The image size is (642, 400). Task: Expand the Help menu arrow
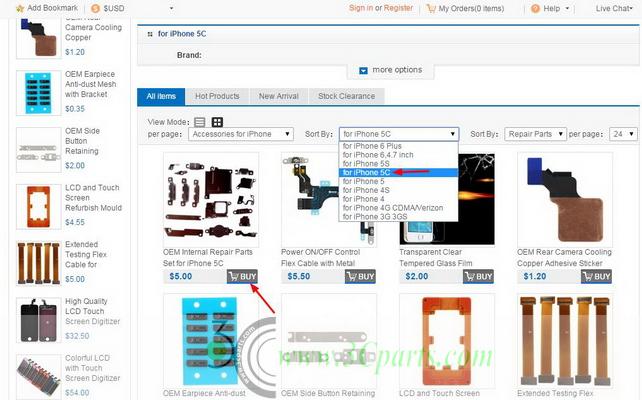point(567,8)
